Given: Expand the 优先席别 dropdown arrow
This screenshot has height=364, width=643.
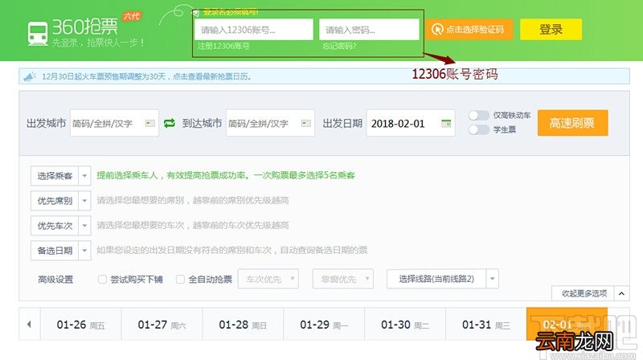Looking at the screenshot, I should pos(84,201).
